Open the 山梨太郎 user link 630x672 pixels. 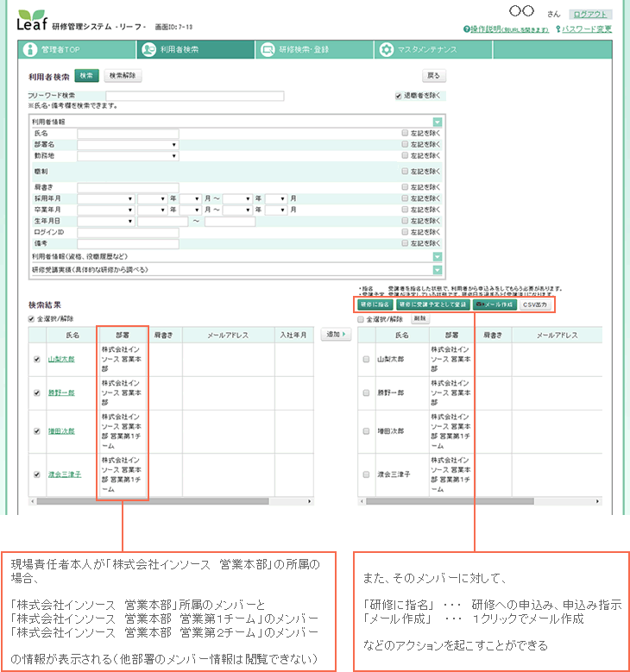pos(61,359)
